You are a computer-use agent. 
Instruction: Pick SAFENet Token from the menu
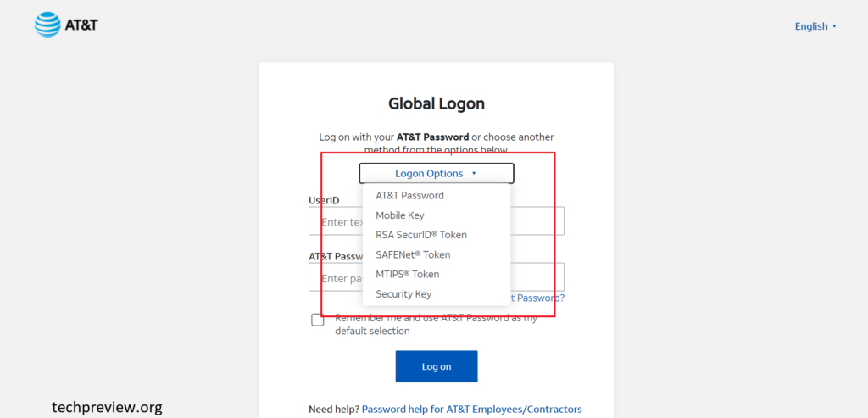(x=413, y=254)
